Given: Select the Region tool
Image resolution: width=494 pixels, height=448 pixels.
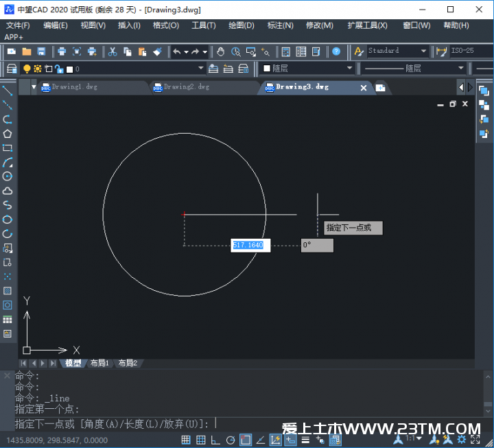Looking at the screenshot, I should (8, 305).
